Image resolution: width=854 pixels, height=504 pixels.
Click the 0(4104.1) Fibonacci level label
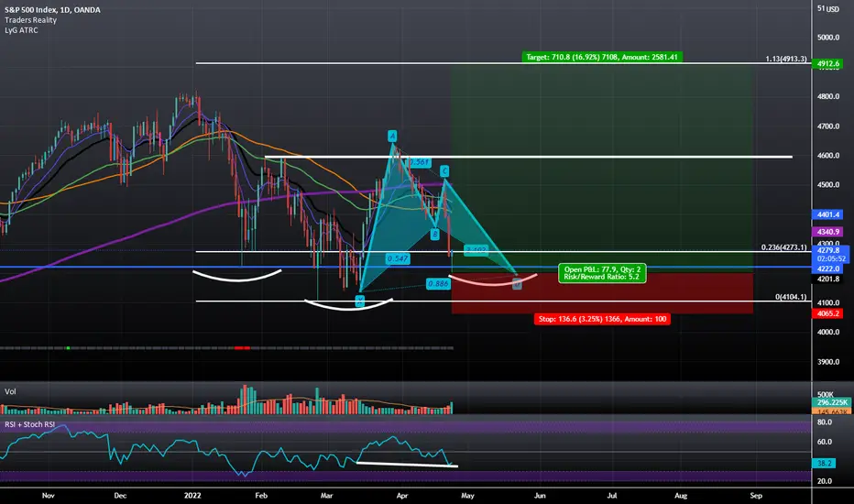(x=791, y=297)
